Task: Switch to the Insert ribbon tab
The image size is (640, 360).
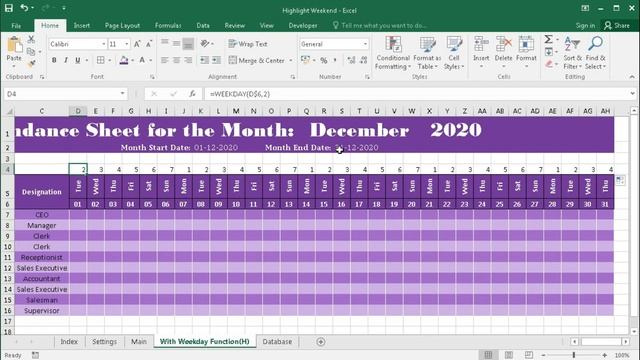Action: 82,25
